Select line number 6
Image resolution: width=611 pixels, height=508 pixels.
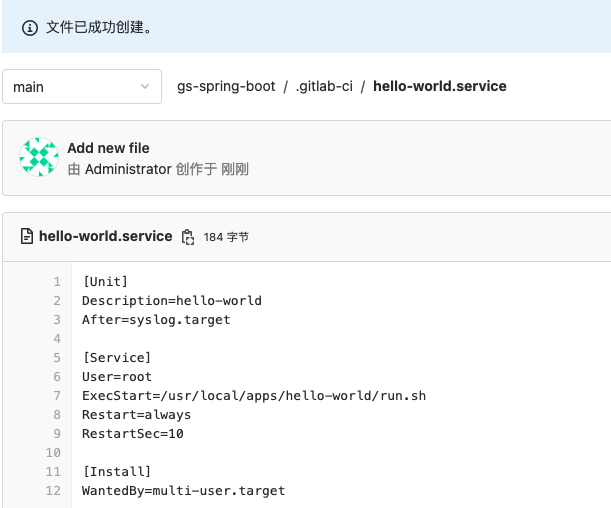coord(57,377)
